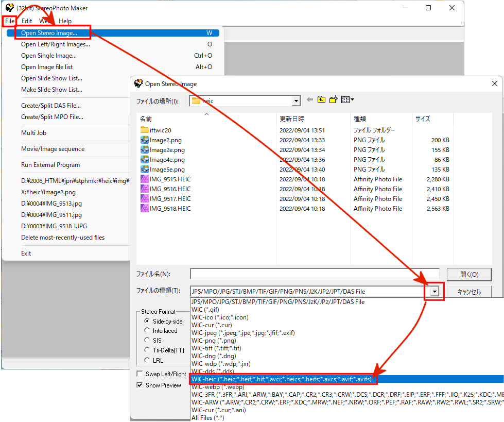
Task: Select Interlaced stereo format
Action: [147, 330]
